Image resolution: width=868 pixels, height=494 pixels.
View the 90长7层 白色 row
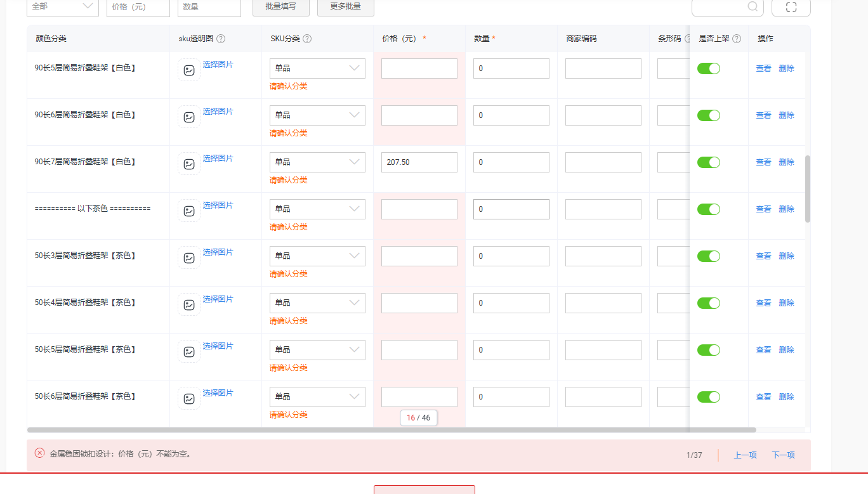click(x=763, y=162)
